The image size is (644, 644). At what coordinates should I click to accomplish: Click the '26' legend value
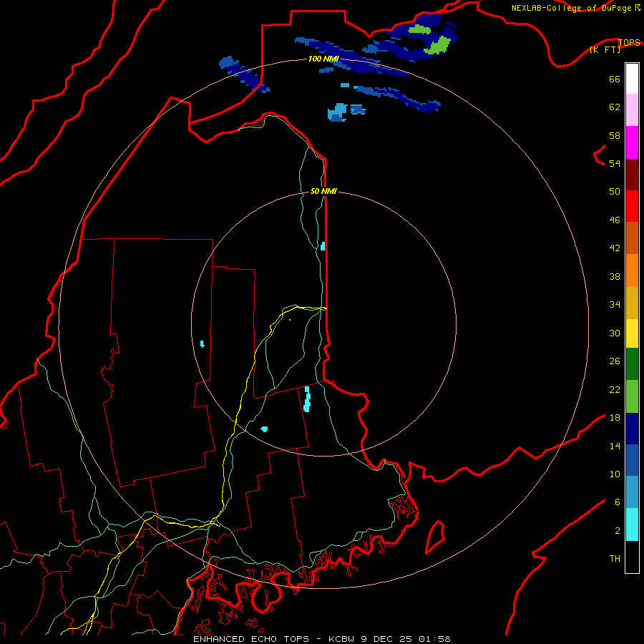pyautogui.click(x=615, y=361)
